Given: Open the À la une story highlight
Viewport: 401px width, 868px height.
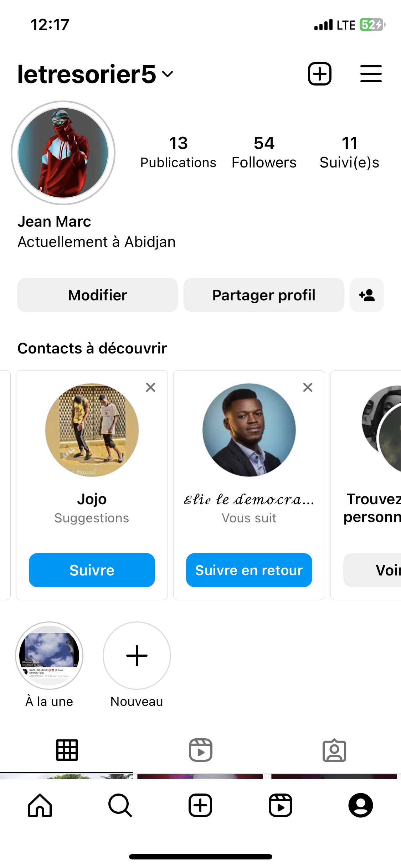Looking at the screenshot, I should click(x=49, y=656).
